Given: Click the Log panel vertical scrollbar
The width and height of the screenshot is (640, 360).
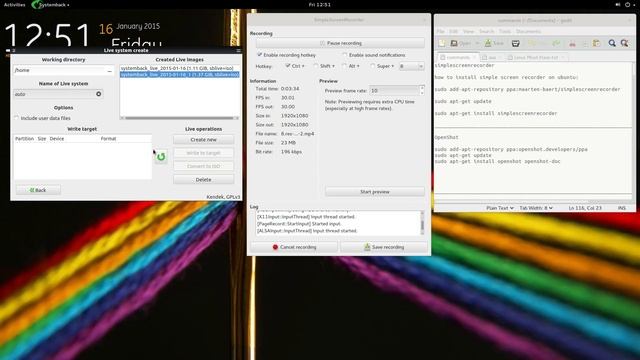Looking at the screenshot, I should [422, 223].
